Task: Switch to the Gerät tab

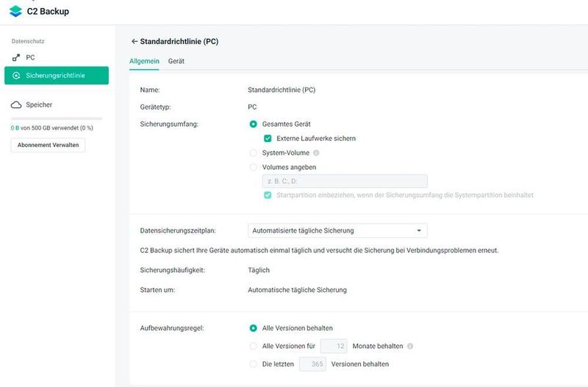Action: point(176,61)
